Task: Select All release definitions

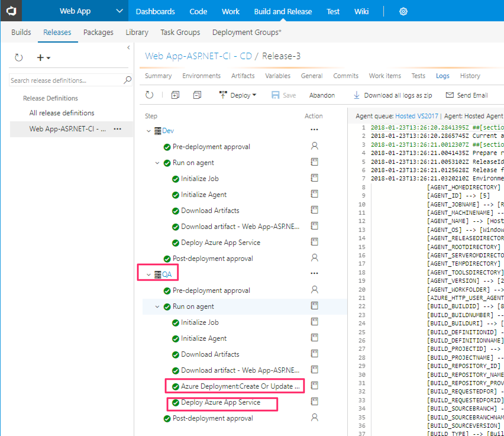Action: tap(62, 113)
